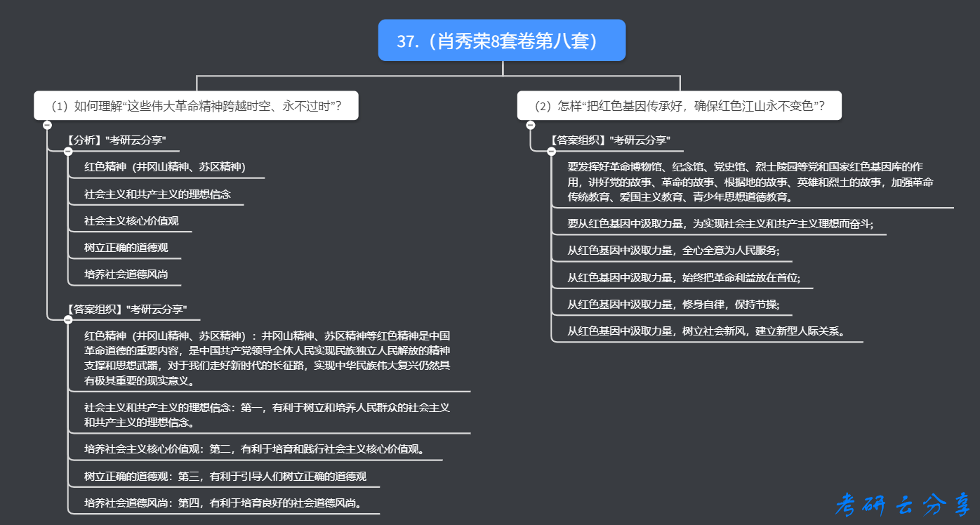Select topic 始终把革命利益放在首位
Image resolution: width=980 pixels, height=525 pixels.
pyautogui.click(x=684, y=278)
